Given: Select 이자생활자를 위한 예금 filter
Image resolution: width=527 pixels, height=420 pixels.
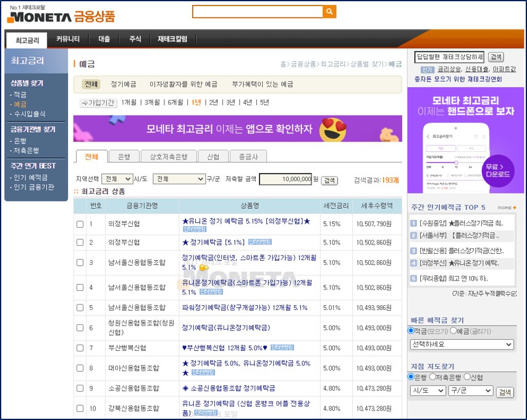Looking at the screenshot, I should (x=183, y=84).
